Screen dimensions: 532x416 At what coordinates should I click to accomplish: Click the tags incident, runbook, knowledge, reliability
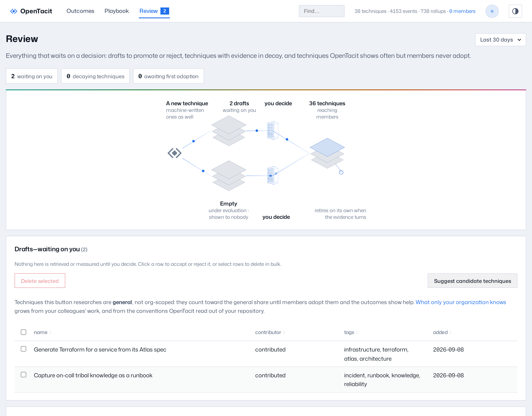pos(382,380)
